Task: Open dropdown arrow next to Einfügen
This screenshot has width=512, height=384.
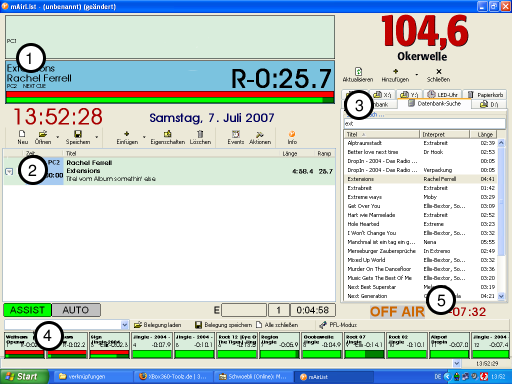Action: click(x=144, y=137)
